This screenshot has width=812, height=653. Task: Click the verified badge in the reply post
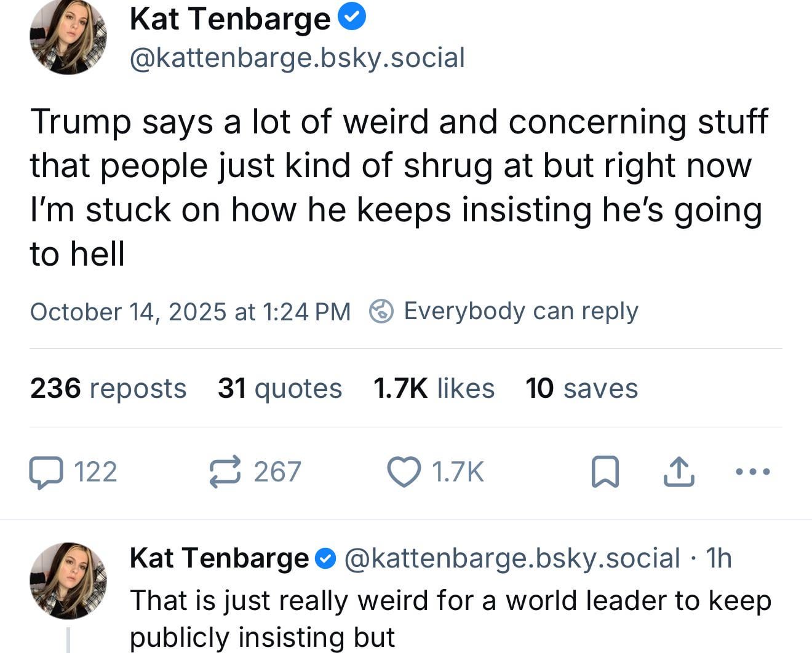coord(325,558)
